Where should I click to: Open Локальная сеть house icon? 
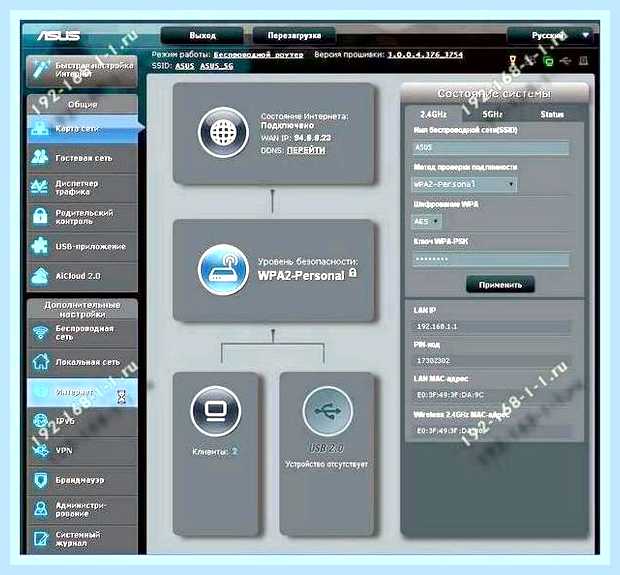[x=40, y=361]
